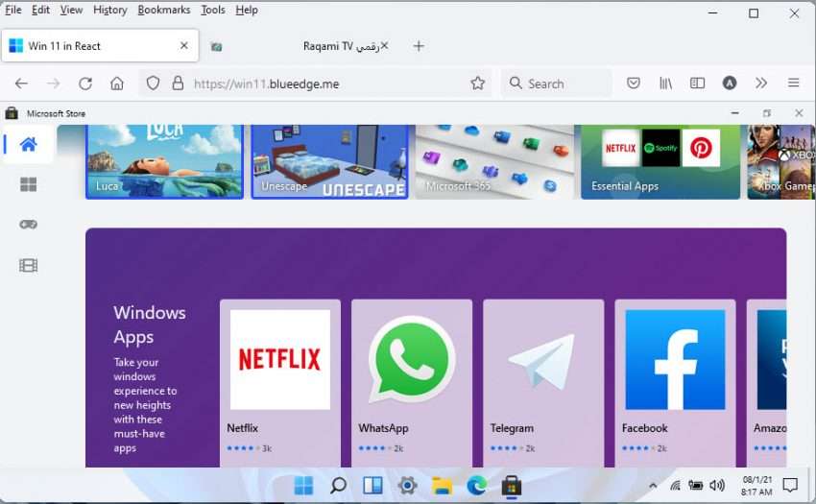The image size is (816, 504).
Task: Go back with Firefox back arrow
Action: (x=21, y=84)
